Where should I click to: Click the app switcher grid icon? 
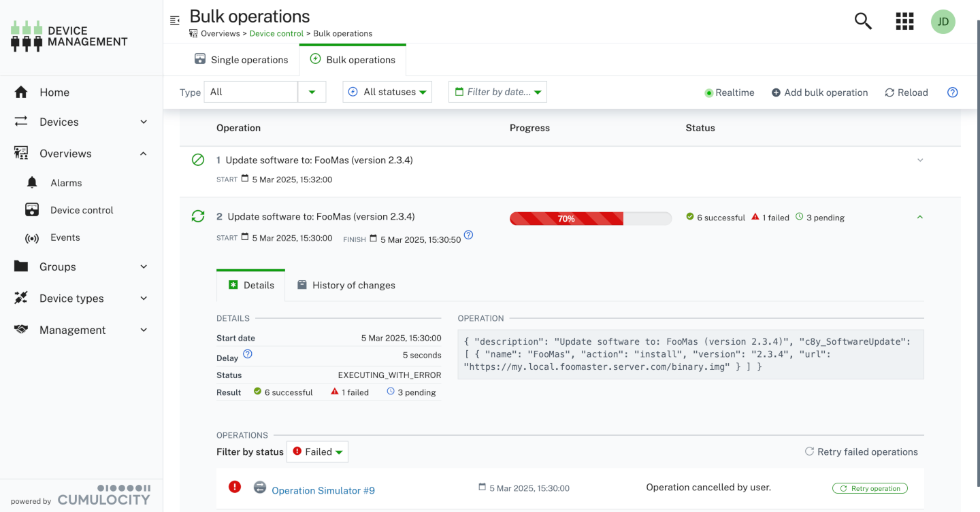point(904,21)
